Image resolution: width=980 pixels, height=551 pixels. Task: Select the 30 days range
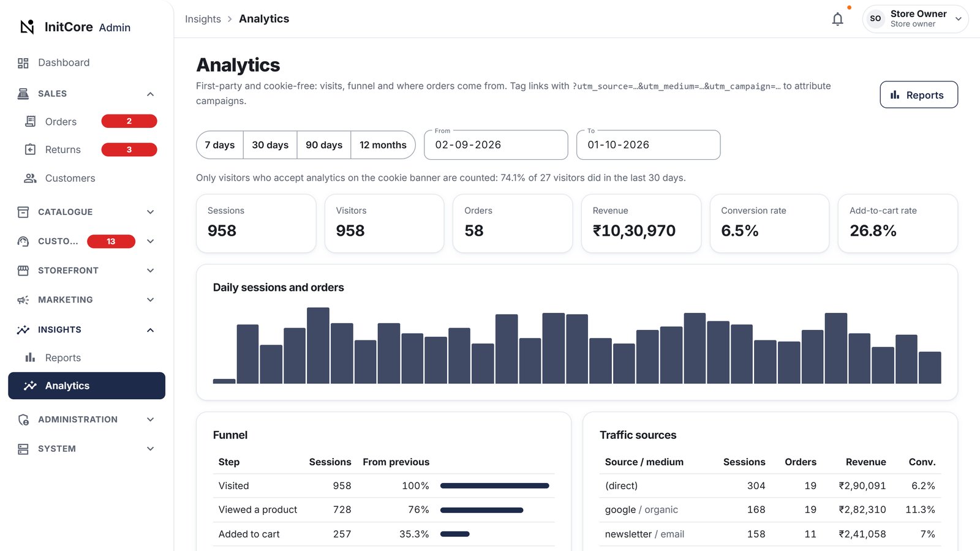270,145
